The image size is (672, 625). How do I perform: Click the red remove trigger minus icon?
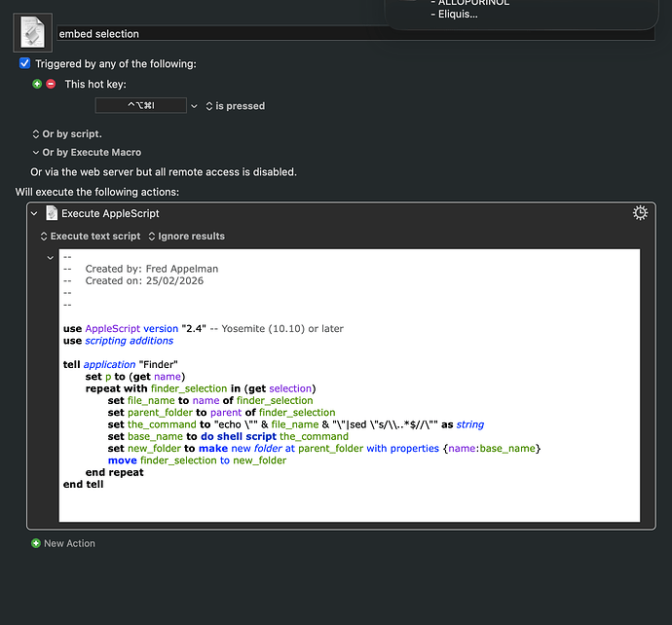51,85
